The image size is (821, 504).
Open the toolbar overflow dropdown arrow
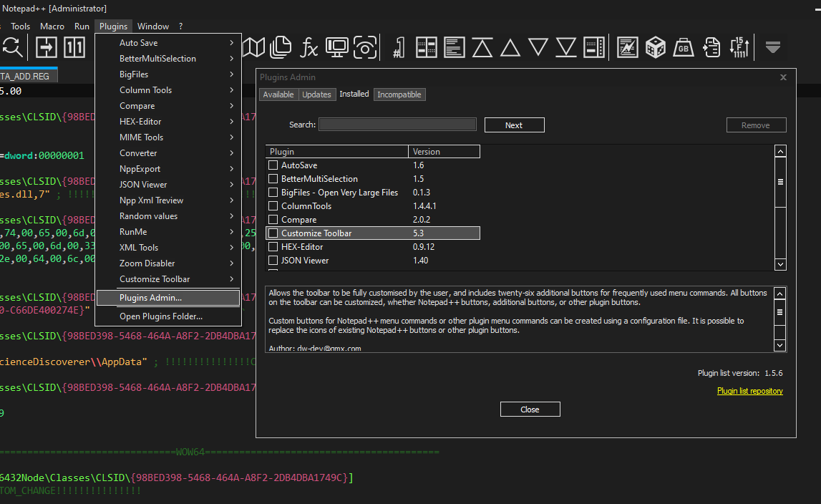(773, 47)
